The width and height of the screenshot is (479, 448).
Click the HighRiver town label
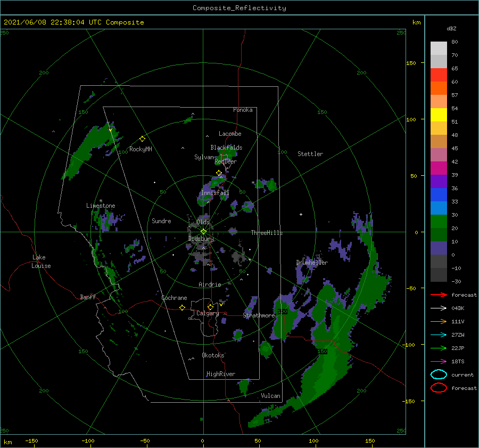click(x=220, y=374)
